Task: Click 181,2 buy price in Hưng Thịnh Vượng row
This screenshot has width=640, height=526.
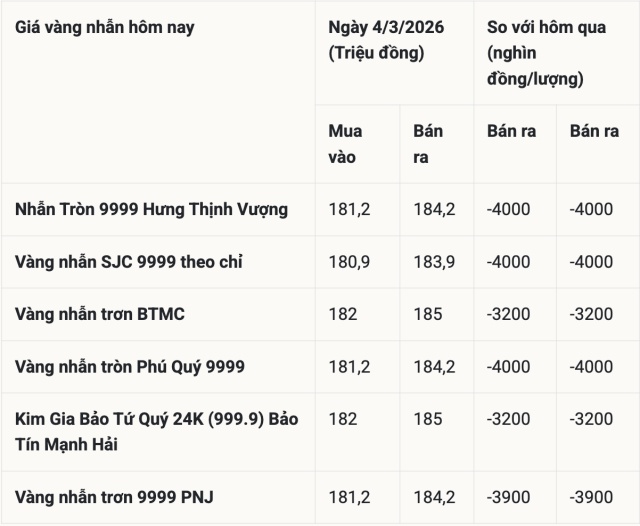Action: pos(349,209)
